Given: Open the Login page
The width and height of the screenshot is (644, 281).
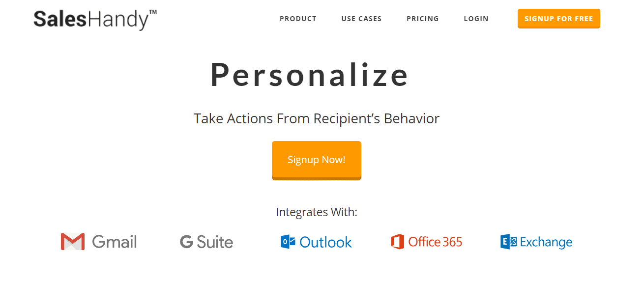Looking at the screenshot, I should pyautogui.click(x=476, y=19).
